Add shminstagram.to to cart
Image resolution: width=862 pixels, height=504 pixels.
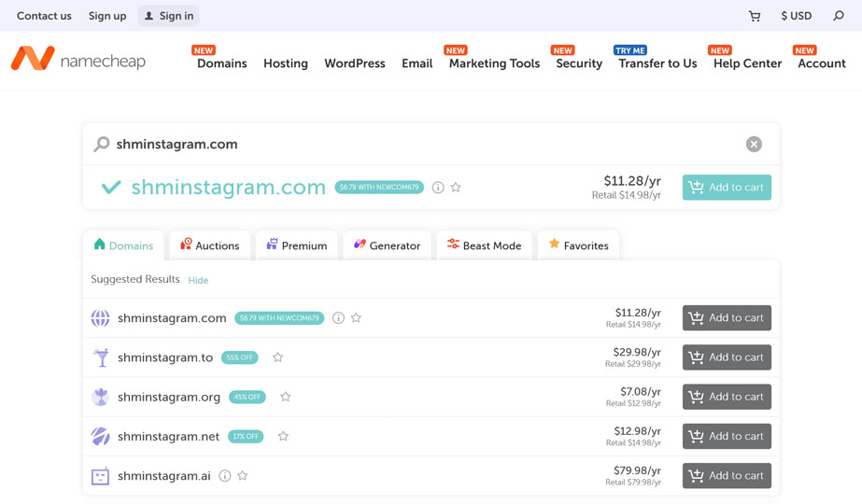point(727,357)
